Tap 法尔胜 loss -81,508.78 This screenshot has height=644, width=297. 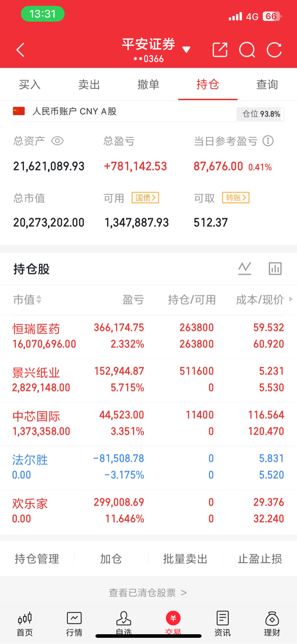[x=119, y=459]
